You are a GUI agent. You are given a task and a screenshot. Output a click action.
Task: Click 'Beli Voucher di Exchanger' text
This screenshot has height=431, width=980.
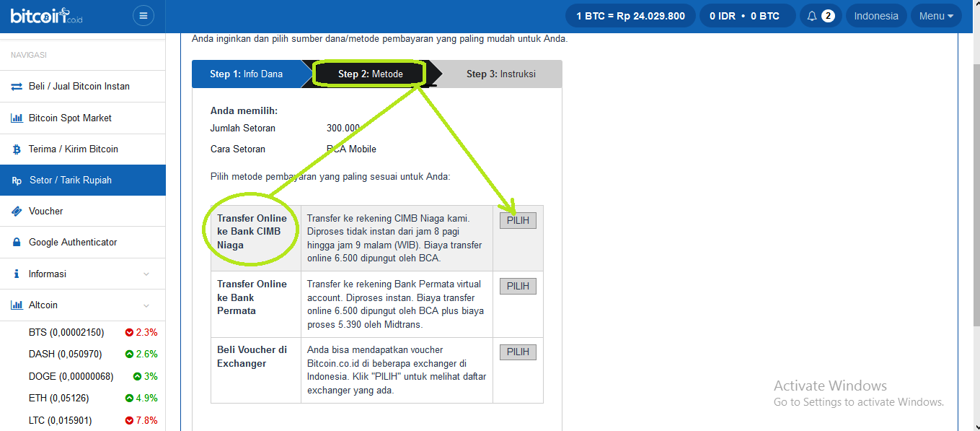click(252, 357)
